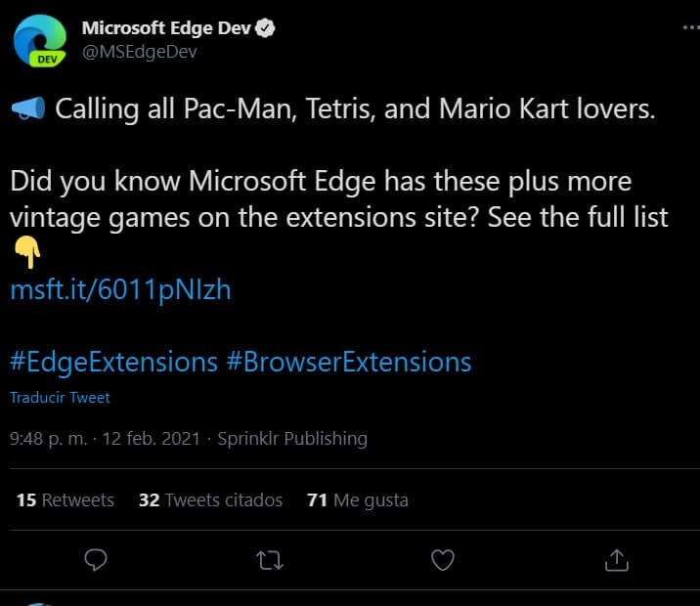Click the reply speech bubble icon
Screen dimensions: 700x606
[x=95, y=559]
